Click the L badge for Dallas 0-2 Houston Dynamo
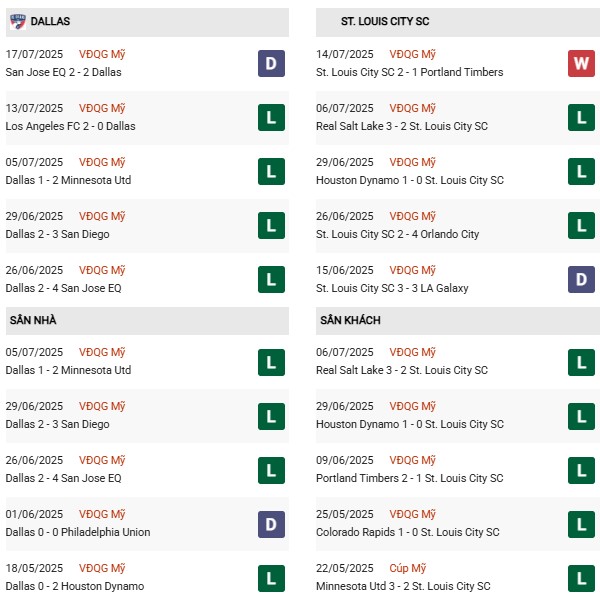The height and width of the screenshot is (602, 600). coord(271,578)
